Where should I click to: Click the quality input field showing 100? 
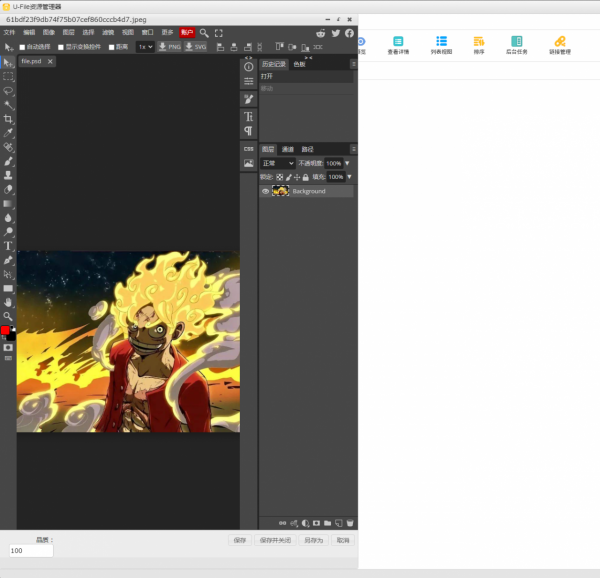tap(30, 551)
